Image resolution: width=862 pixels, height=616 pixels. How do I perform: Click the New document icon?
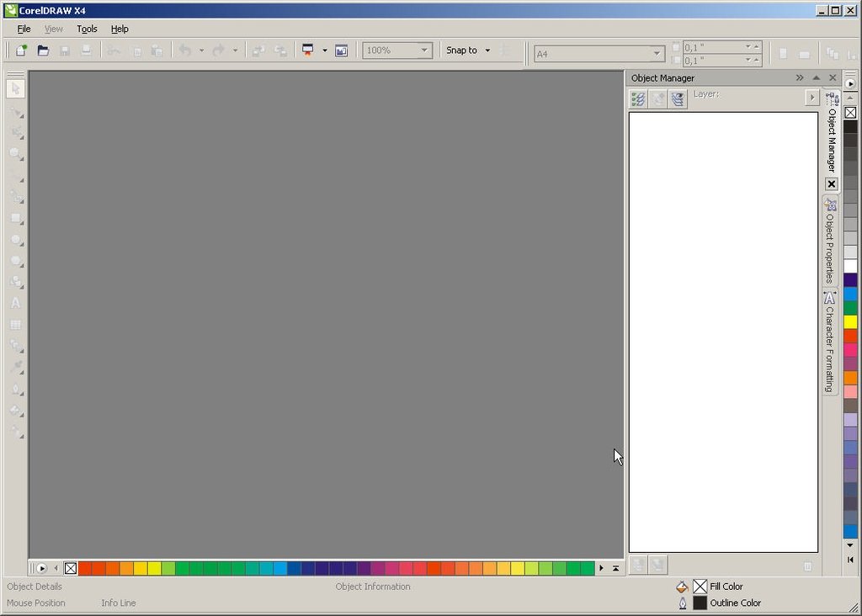pos(21,50)
